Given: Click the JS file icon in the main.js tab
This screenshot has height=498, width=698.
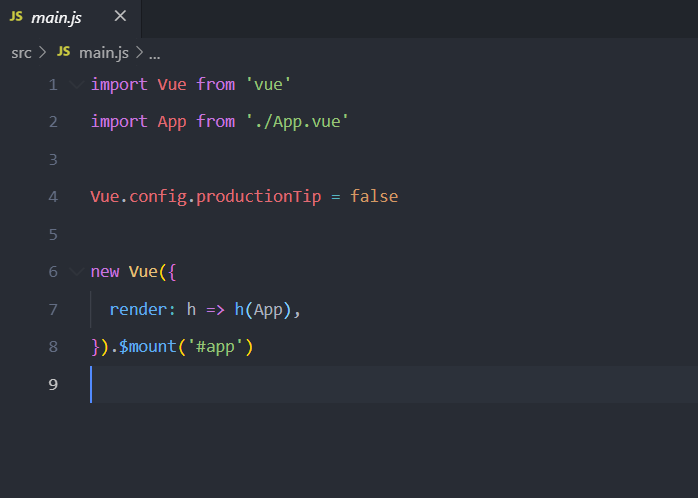Looking at the screenshot, I should click(x=16, y=17).
